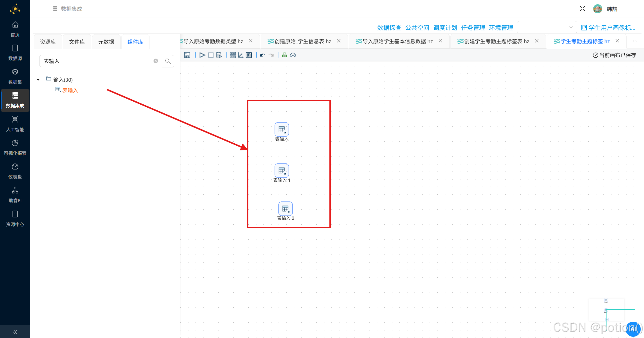644x338 pixels.
Task: Open 任务管理 link
Action: point(473,28)
